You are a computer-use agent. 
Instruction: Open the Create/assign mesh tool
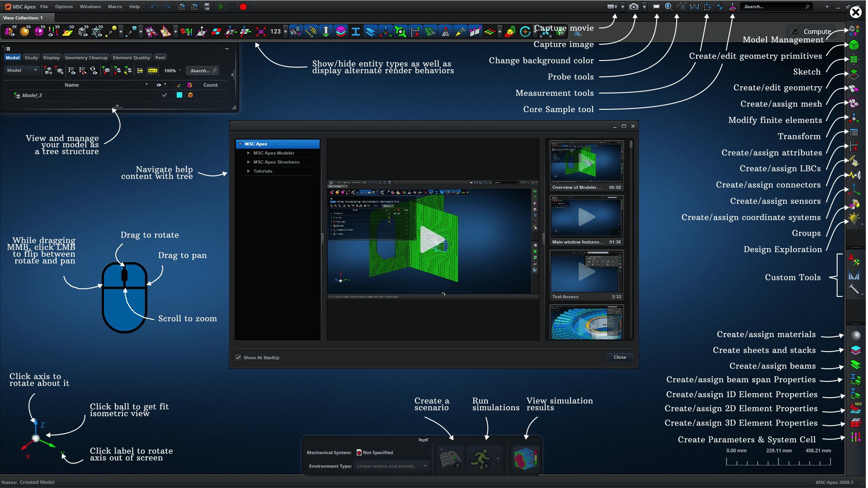854,89
